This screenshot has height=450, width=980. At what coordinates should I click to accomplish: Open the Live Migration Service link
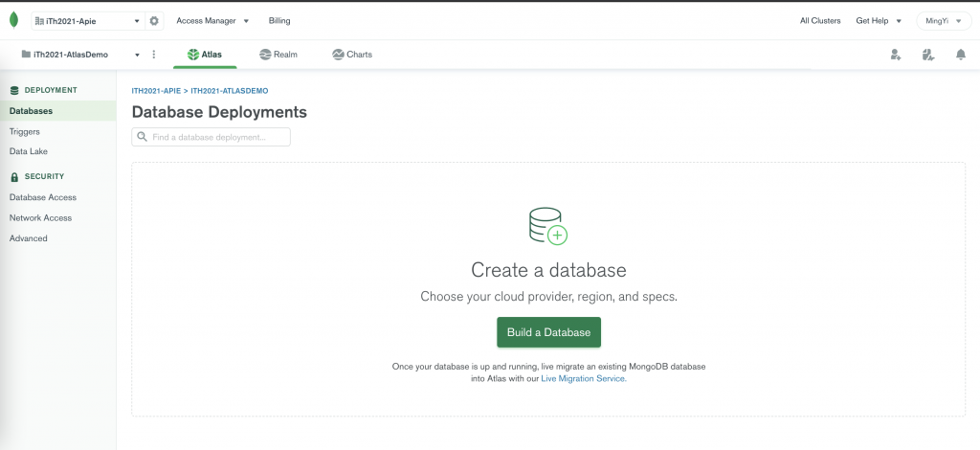[x=583, y=379]
